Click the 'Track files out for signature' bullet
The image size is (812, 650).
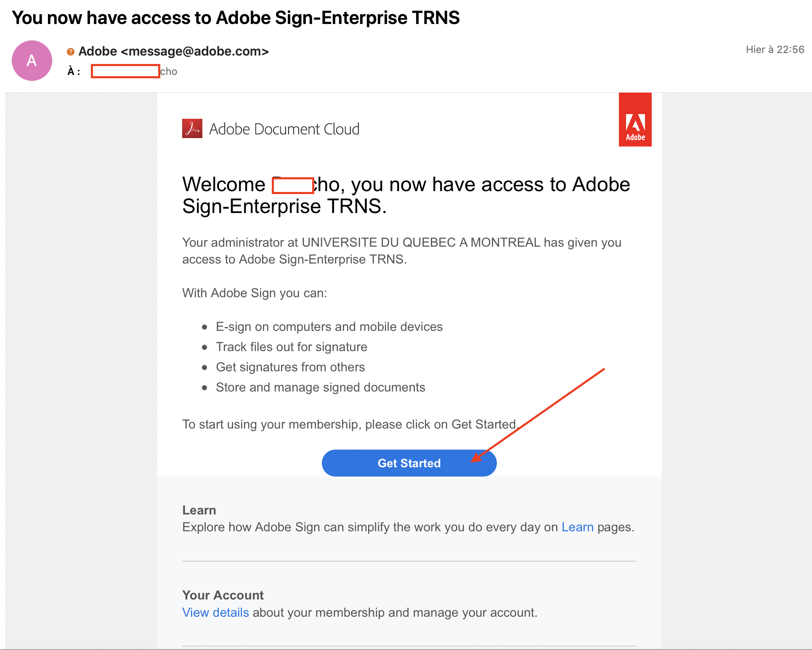click(x=292, y=347)
